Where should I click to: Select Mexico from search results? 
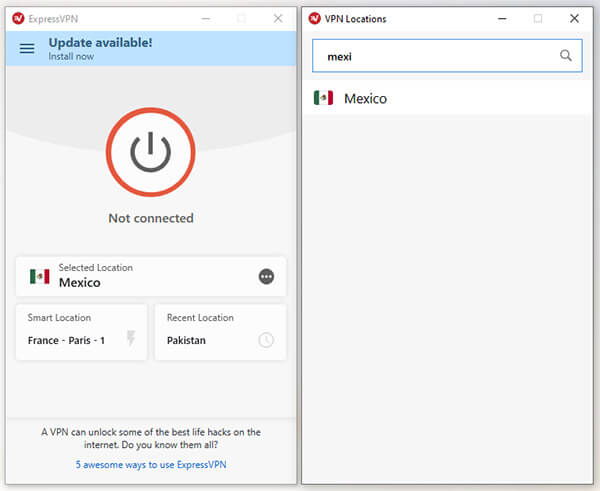coord(447,98)
